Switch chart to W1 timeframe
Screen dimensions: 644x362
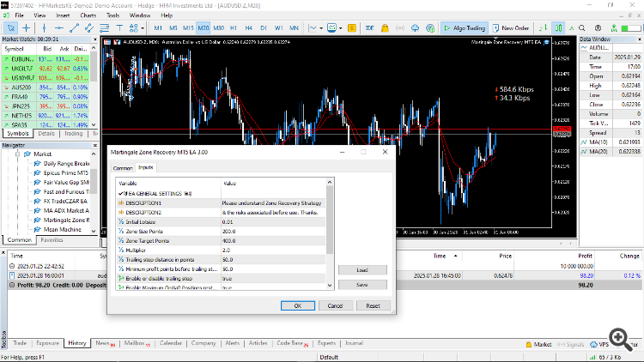click(278, 28)
